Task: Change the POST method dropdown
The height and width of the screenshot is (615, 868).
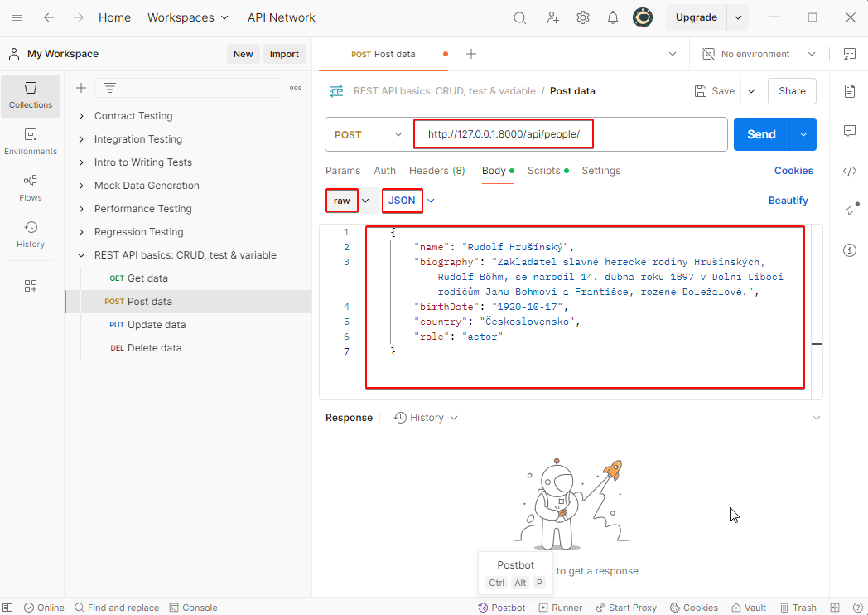Action: [x=369, y=134]
